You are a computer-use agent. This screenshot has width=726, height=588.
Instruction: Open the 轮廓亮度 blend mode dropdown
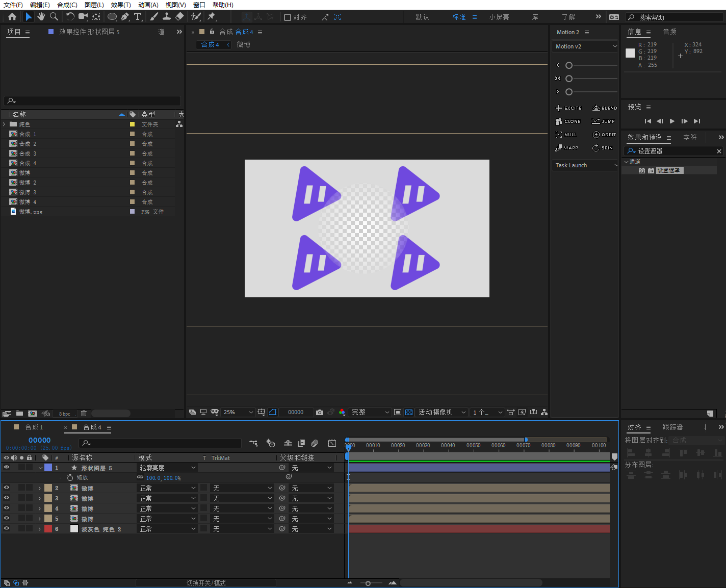pyautogui.click(x=168, y=468)
